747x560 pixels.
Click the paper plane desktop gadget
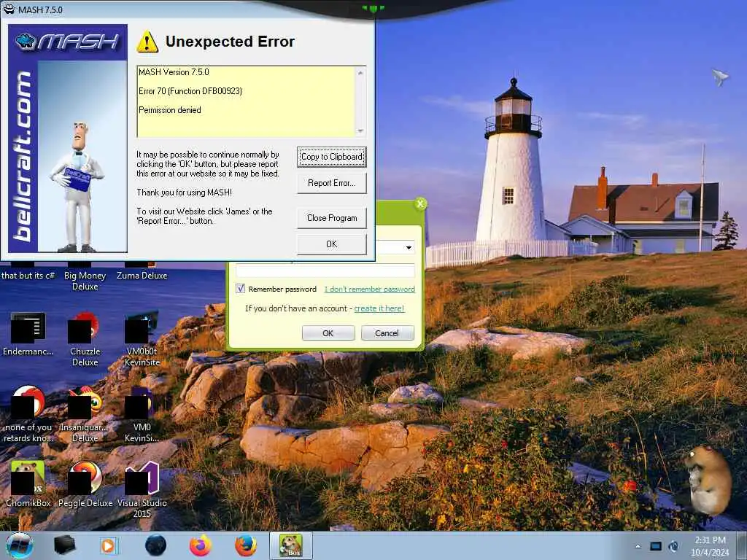[x=720, y=77]
